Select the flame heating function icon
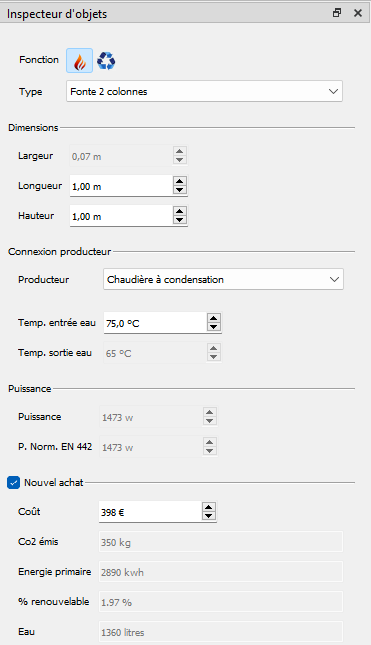The image size is (371, 645). point(79,60)
